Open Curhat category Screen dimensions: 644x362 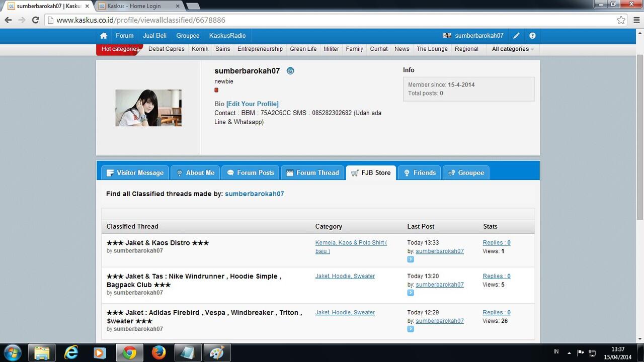click(379, 49)
